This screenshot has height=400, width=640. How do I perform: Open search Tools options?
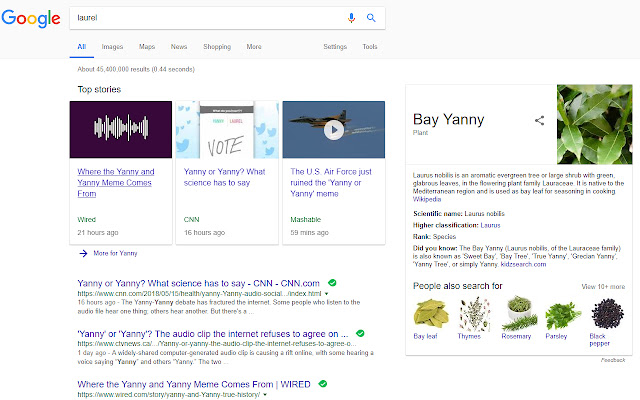coord(370,47)
